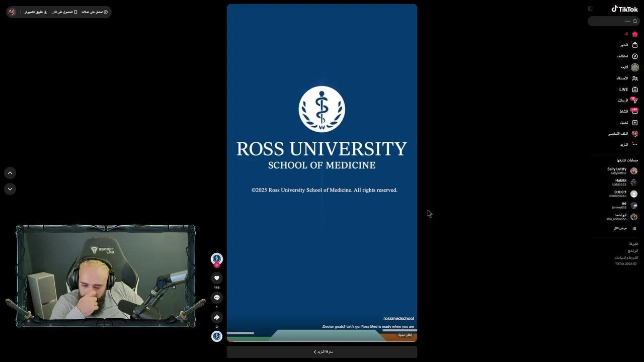
Task: Open Activity (النشاط) notifications
Action: pyautogui.click(x=629, y=112)
